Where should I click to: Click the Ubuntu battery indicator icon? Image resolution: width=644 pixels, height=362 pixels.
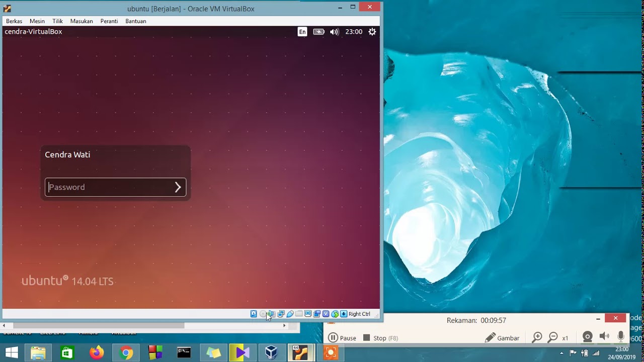pos(318,32)
